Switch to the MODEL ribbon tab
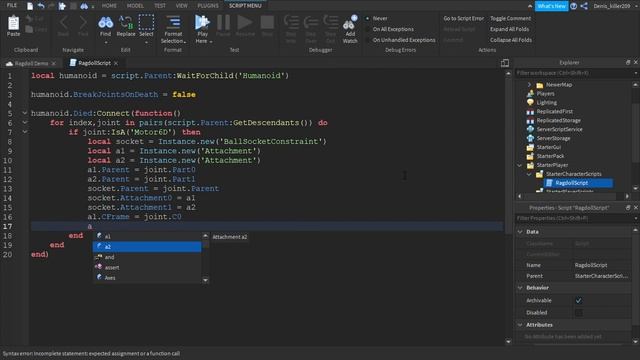Viewport: 640px width, 360px height. pos(135,6)
